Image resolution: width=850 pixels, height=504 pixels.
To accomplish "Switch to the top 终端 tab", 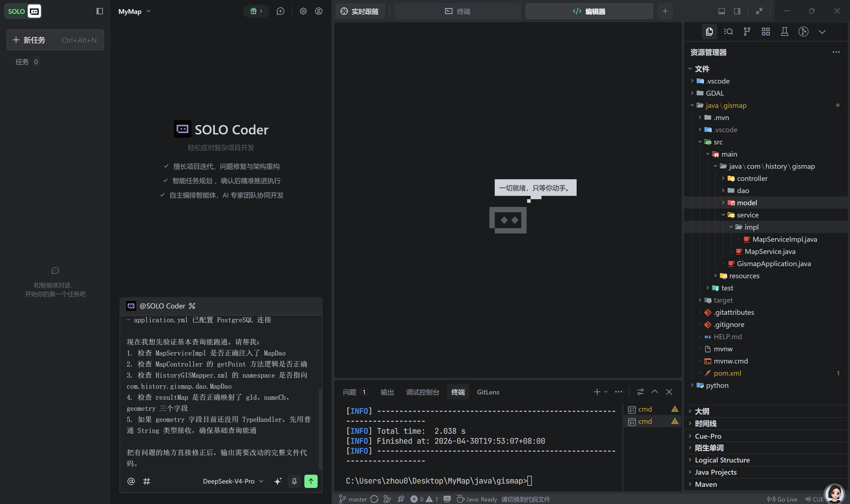I will [x=458, y=11].
